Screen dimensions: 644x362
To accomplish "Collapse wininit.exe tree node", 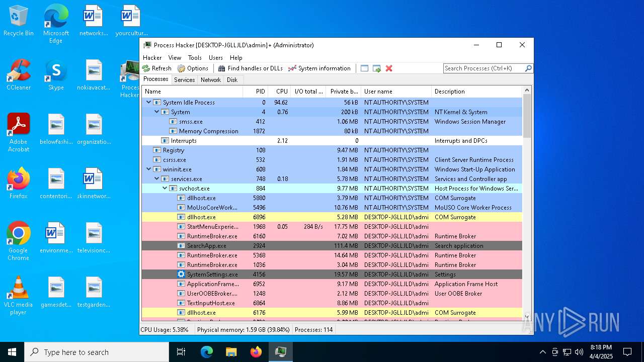I will pyautogui.click(x=148, y=169).
